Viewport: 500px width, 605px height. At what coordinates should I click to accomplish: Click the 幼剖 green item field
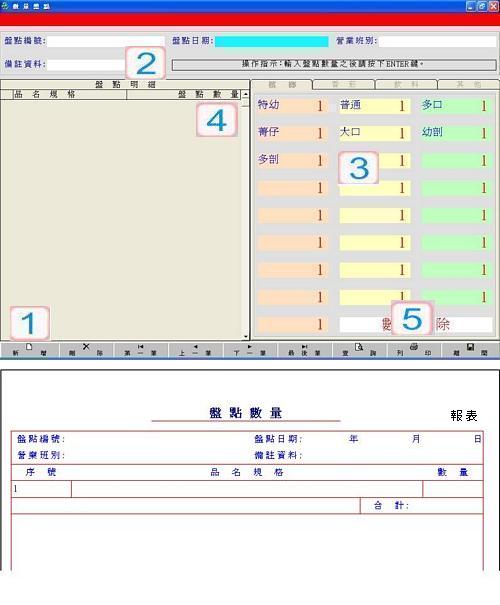click(x=456, y=133)
